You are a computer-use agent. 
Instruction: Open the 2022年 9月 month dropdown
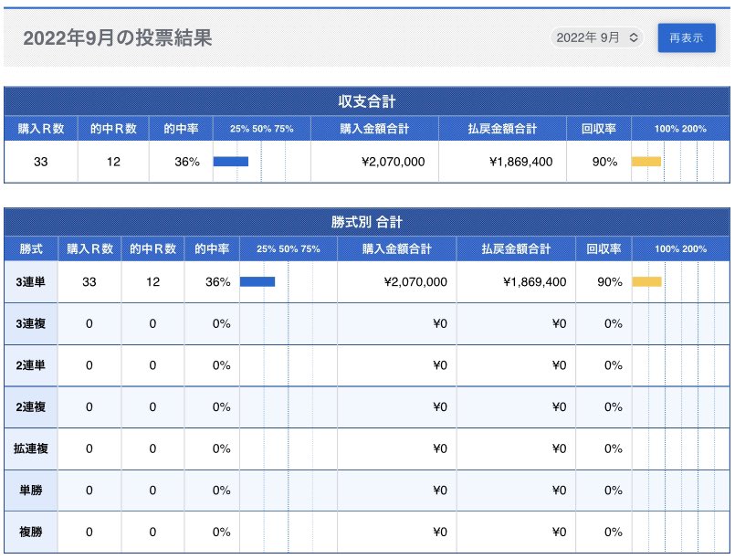(597, 37)
